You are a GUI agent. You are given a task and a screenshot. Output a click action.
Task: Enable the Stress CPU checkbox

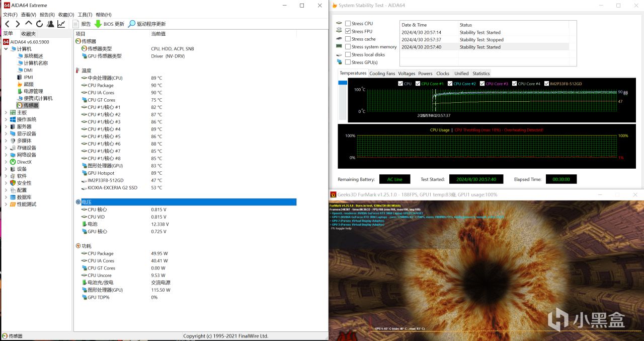(348, 24)
